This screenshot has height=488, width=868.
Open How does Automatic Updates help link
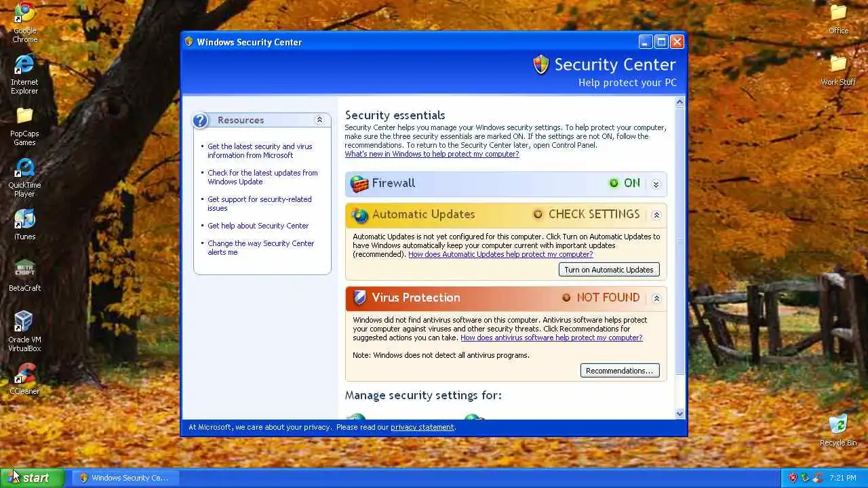[x=500, y=254]
